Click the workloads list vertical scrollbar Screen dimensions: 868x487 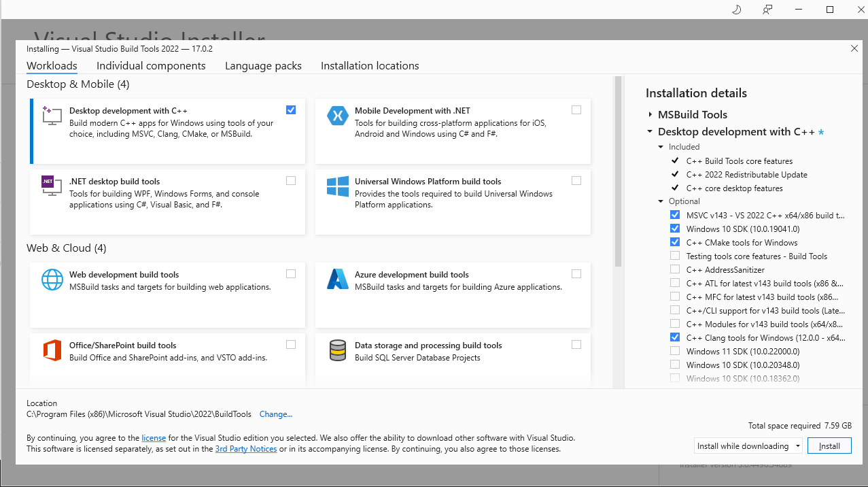coord(618,171)
